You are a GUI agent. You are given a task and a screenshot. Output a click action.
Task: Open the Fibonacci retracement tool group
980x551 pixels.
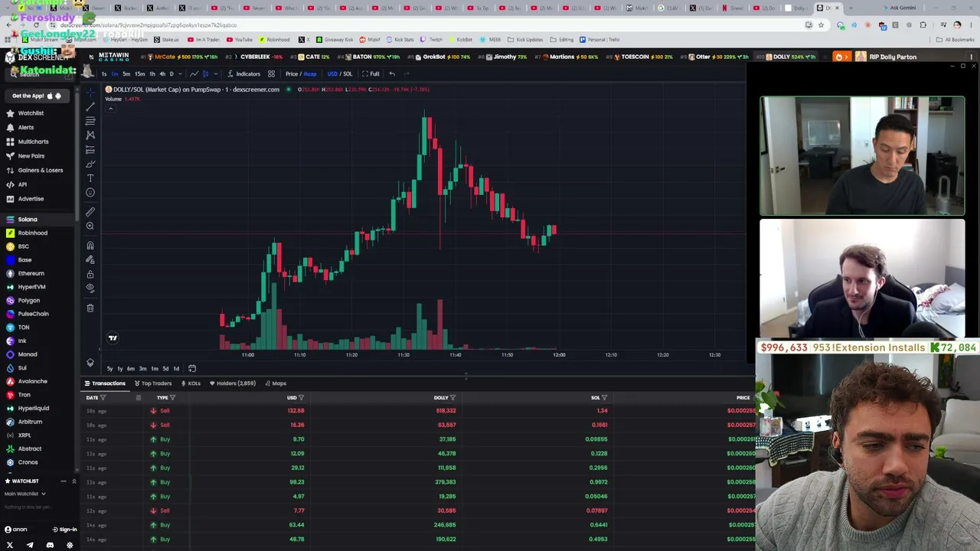(90, 121)
